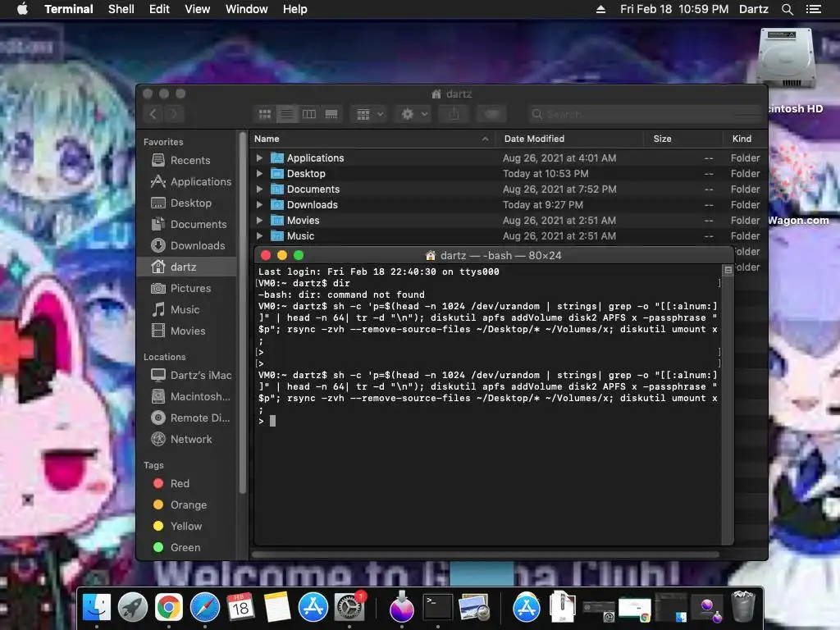The width and height of the screenshot is (840, 630).
Task: Open the zip archive icon in Dock
Action: (x=562, y=606)
